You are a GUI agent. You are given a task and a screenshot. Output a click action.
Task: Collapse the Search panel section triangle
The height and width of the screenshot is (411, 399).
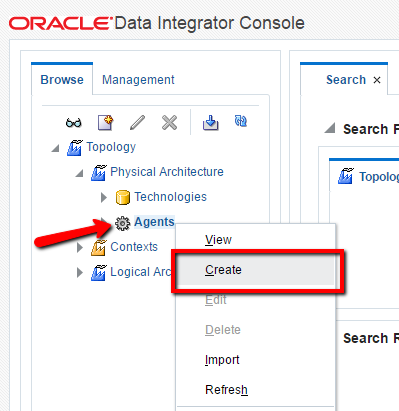point(330,128)
